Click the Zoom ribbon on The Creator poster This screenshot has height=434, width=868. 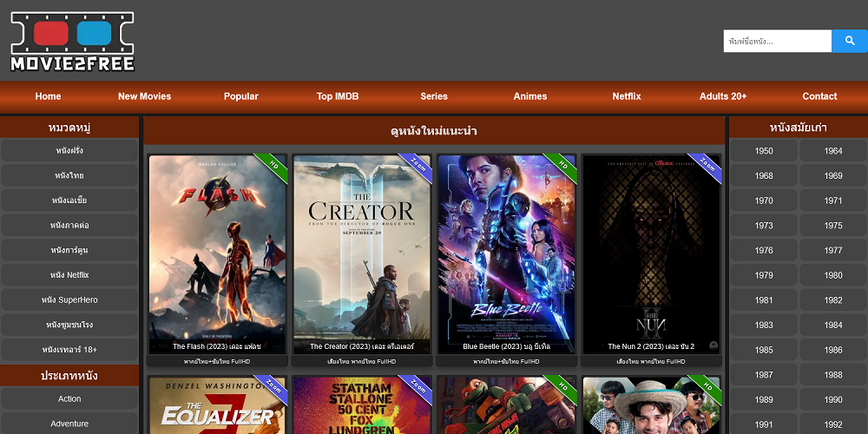pos(418,166)
